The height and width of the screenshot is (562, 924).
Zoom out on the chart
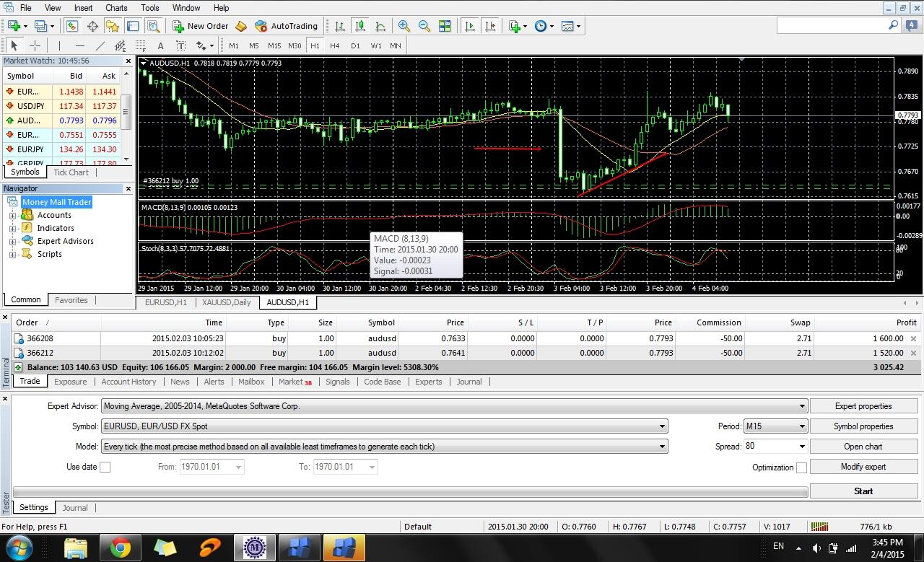coord(424,26)
